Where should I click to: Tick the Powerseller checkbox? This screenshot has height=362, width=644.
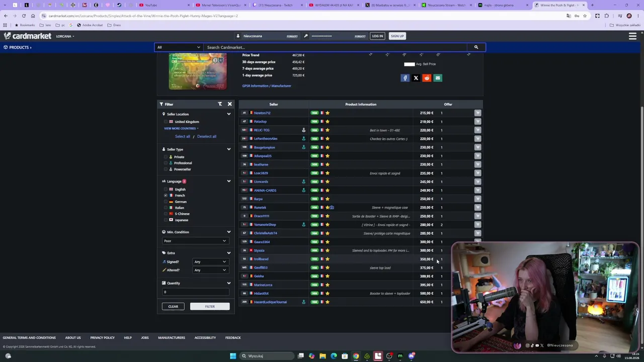(166, 169)
